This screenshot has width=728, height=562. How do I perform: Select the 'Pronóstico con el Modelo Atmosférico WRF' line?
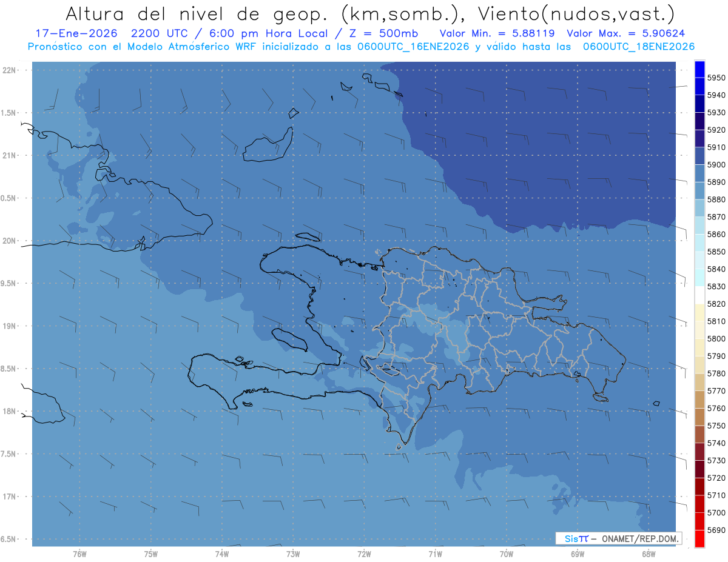[361, 46]
